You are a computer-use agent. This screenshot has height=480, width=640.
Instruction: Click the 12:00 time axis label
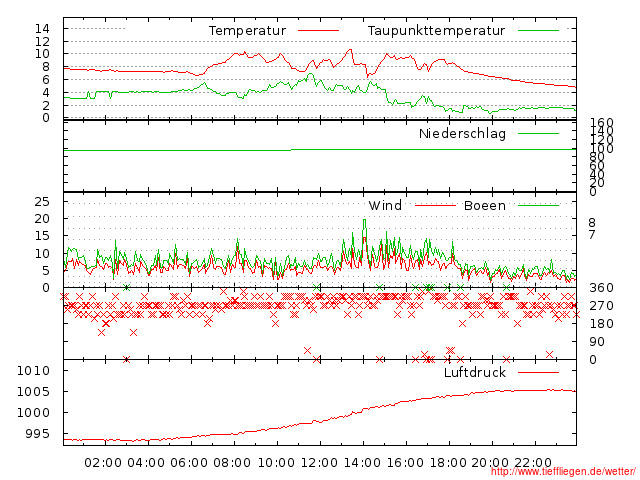pyautogui.click(x=319, y=463)
